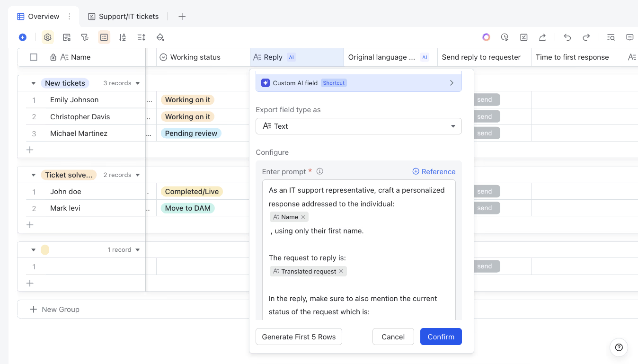Expand the Custom AI field shortcut

[452, 83]
